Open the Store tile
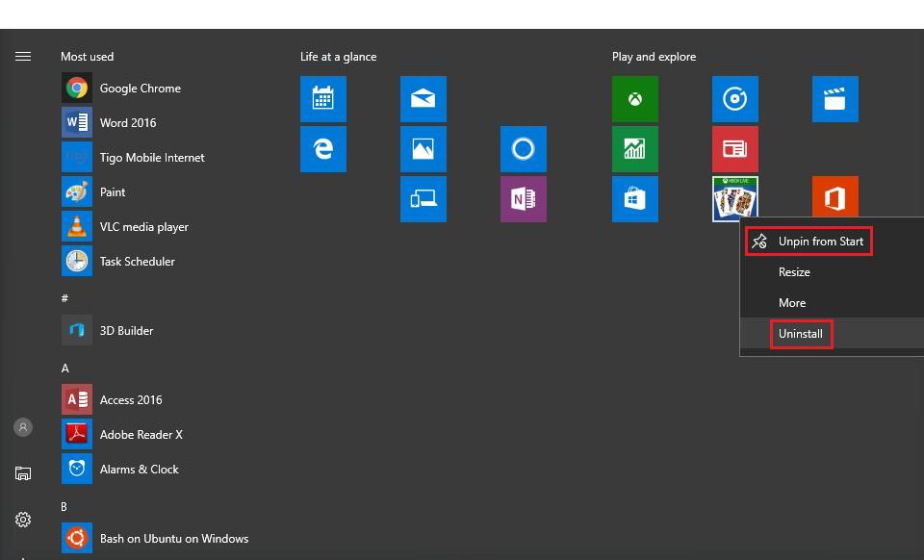 click(x=634, y=199)
